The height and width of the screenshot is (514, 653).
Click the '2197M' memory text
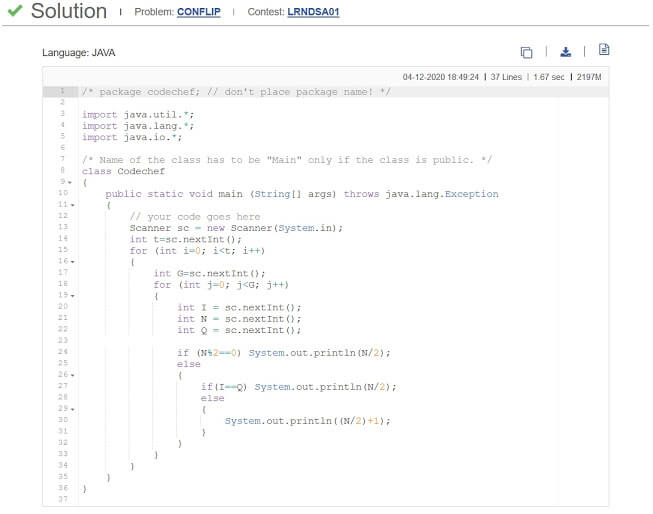point(589,77)
